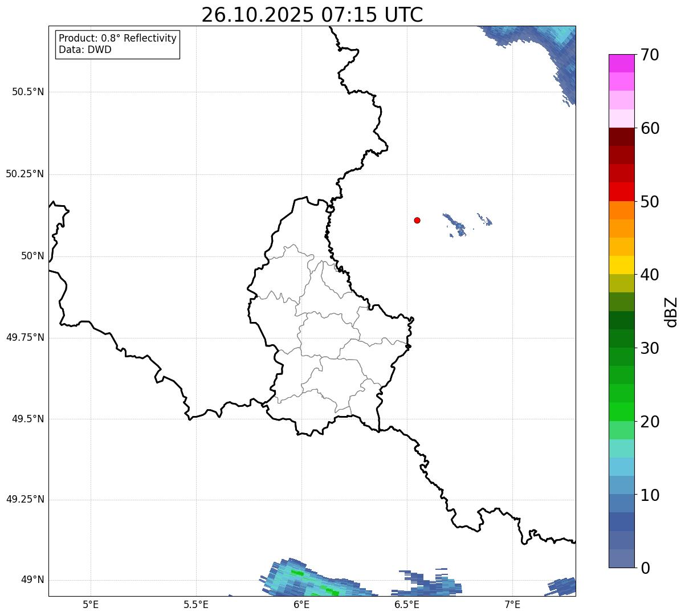
Task: Click the 6.5°E longitude label
Action: (x=407, y=604)
